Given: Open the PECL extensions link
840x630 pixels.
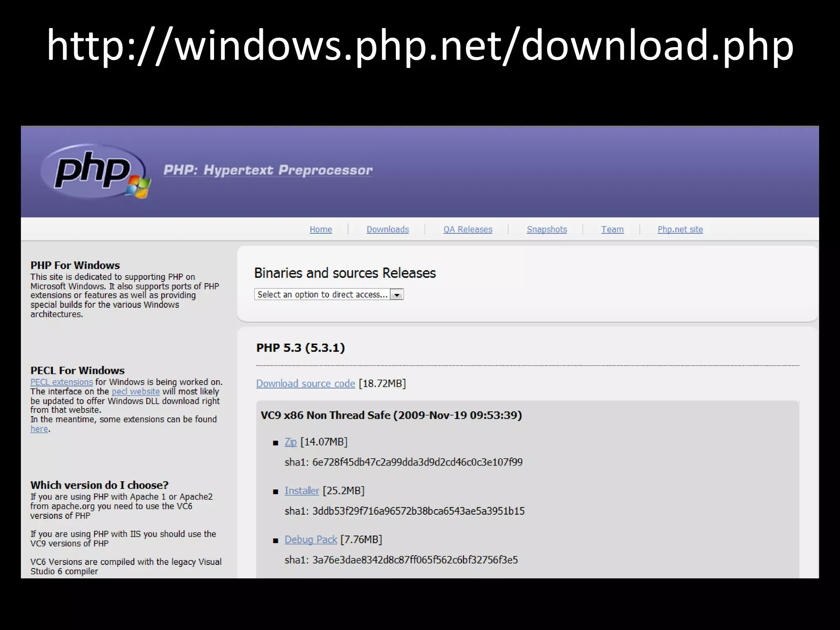Looking at the screenshot, I should (x=62, y=382).
